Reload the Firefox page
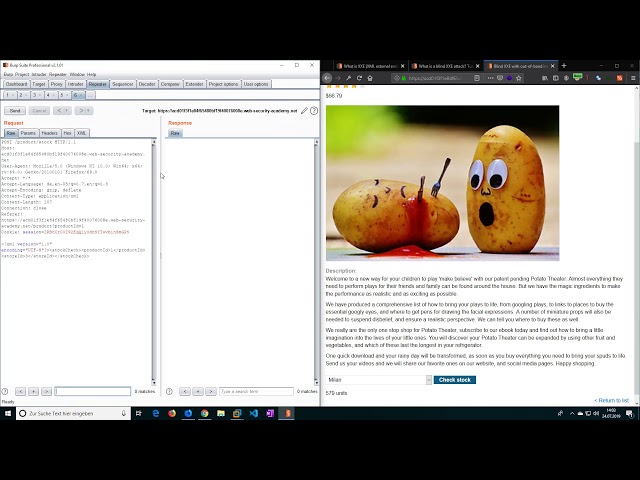Image resolution: width=640 pixels, height=480 pixels. pos(359,78)
